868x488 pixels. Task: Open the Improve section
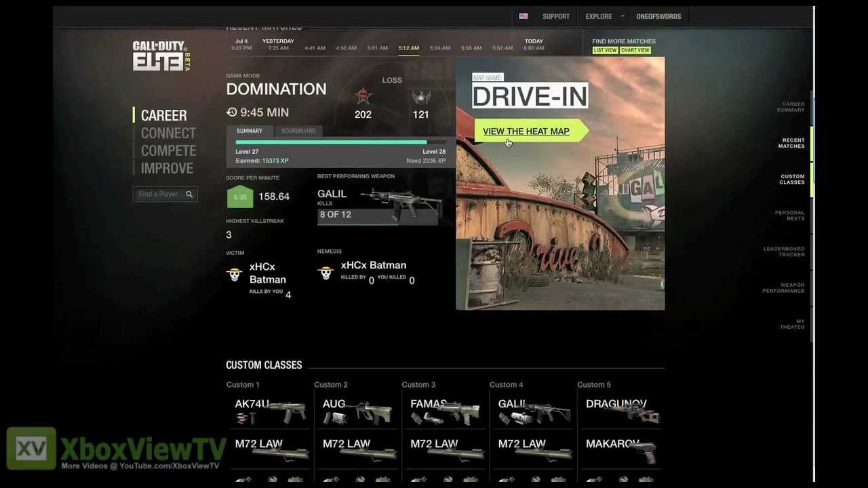pyautogui.click(x=167, y=169)
